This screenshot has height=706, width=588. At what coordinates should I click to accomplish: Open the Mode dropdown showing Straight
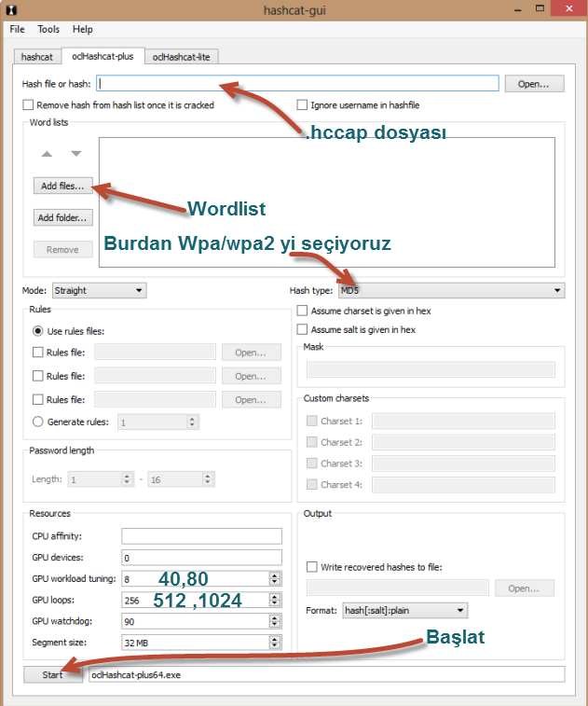pos(100,290)
